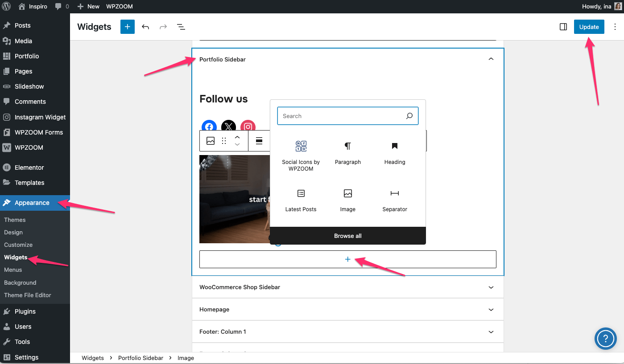Add a Latest Posts block

tap(301, 200)
